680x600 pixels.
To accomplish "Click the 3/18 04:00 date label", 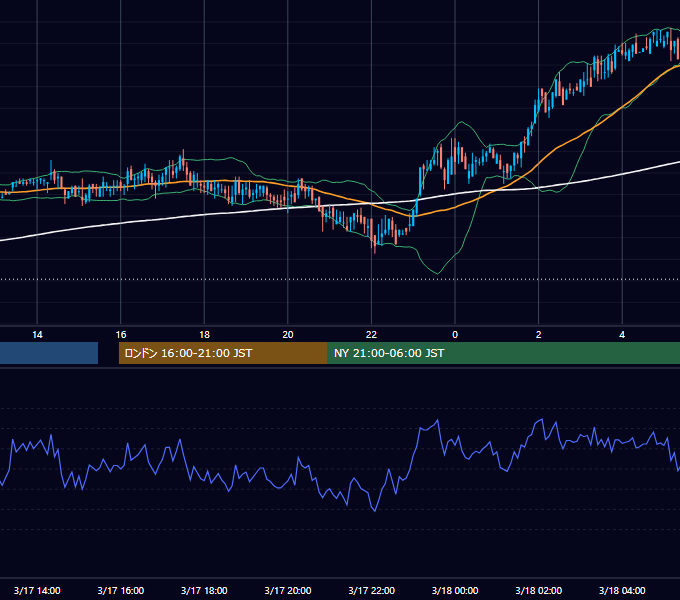I will 622,590.
